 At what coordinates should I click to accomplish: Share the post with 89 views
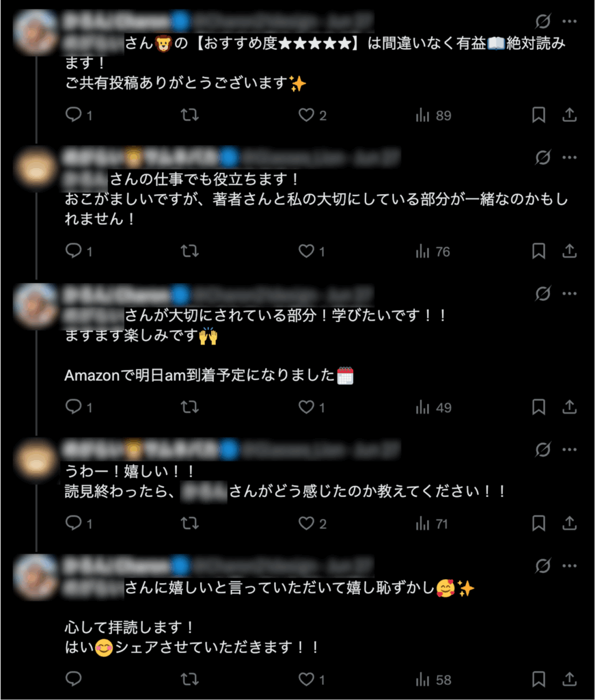pos(569,115)
